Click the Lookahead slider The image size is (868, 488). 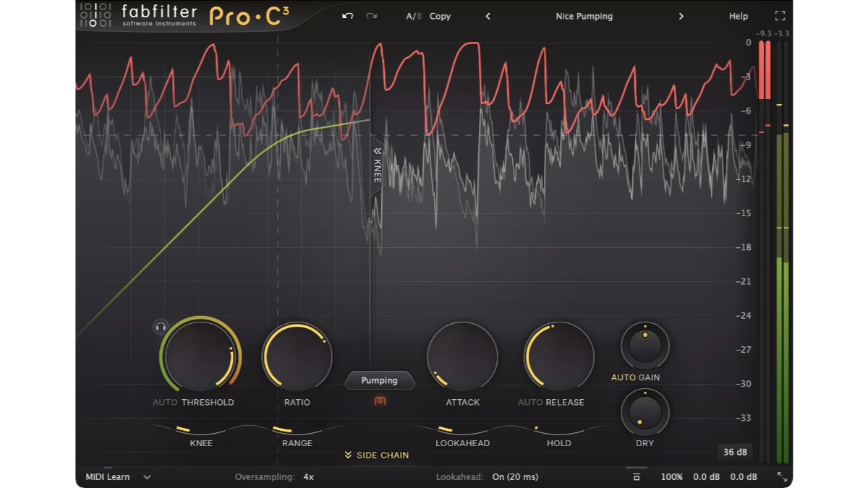click(x=462, y=432)
